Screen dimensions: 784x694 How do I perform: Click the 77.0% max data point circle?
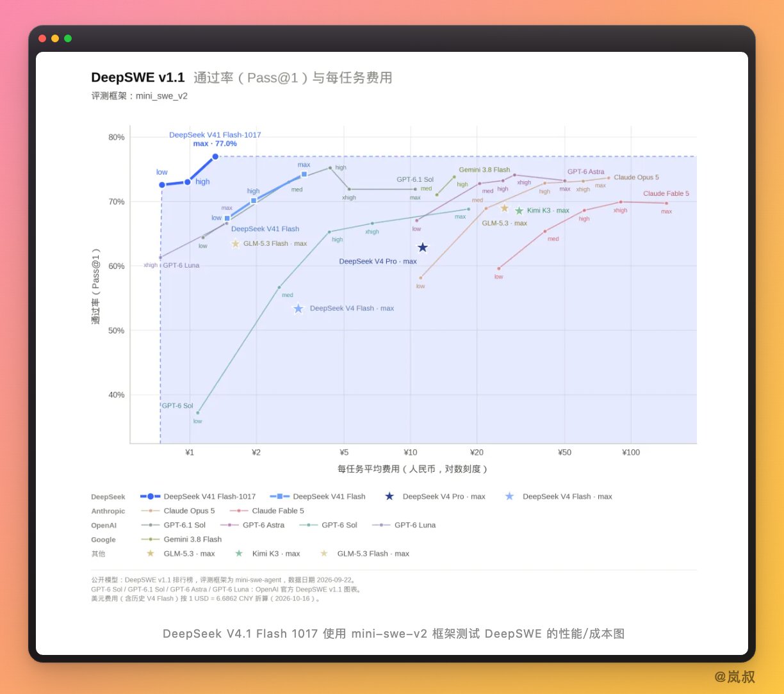[215, 156]
